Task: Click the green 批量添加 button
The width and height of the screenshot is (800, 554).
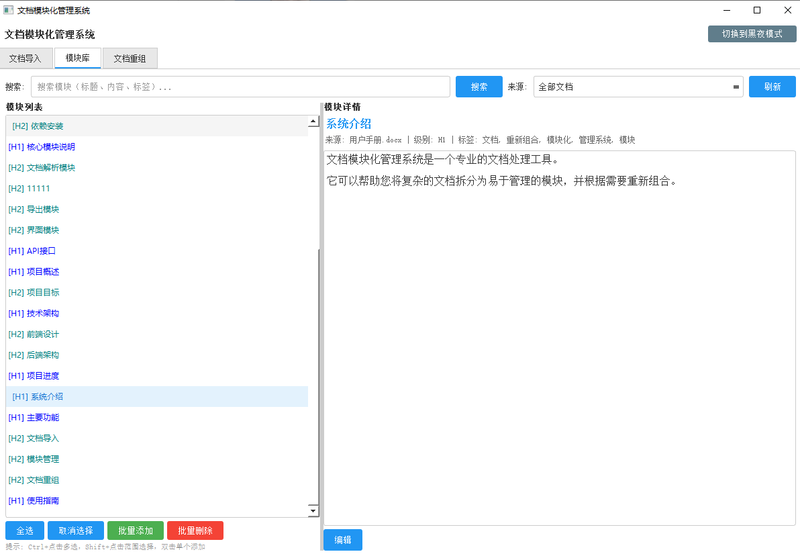Action: (135, 531)
